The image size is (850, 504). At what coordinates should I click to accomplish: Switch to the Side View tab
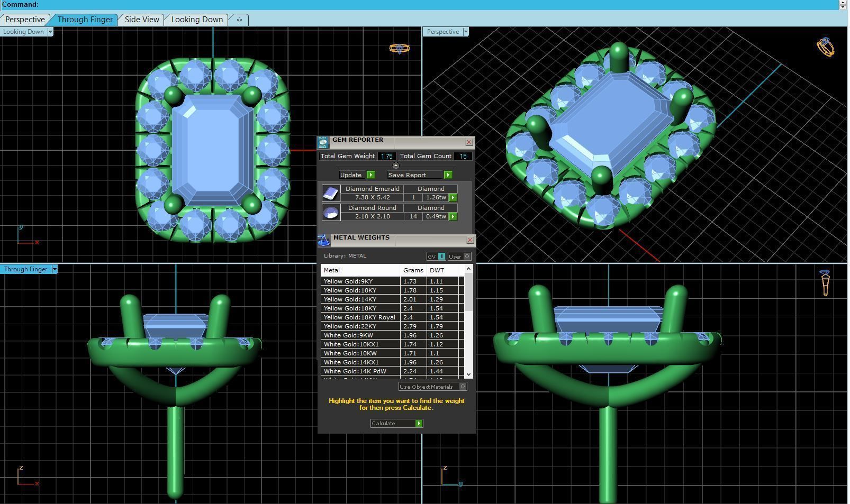tap(142, 20)
